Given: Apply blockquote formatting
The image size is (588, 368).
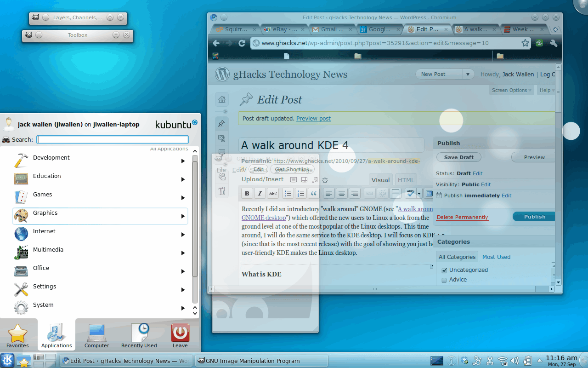Looking at the screenshot, I should point(314,193).
